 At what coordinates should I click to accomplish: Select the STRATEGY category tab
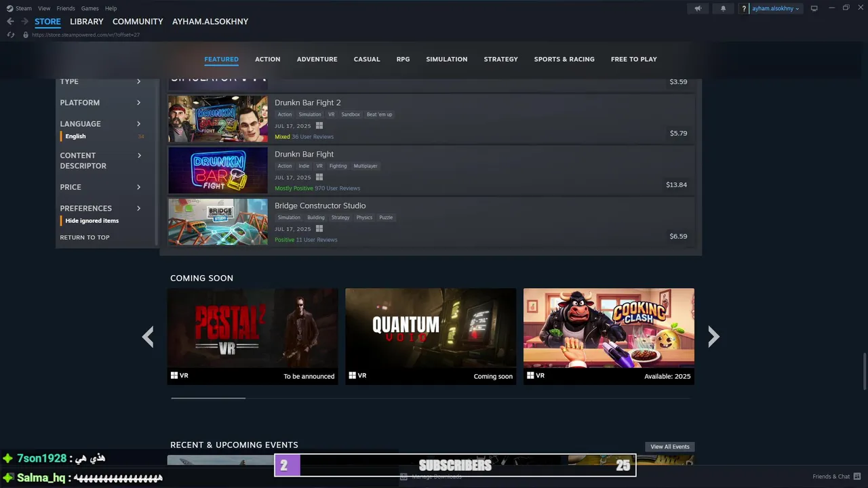(500, 59)
